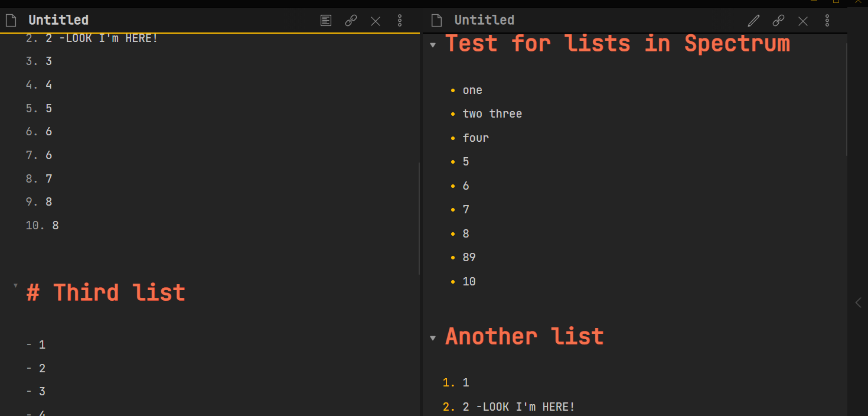Click the file icon in right pane header

tap(436, 21)
